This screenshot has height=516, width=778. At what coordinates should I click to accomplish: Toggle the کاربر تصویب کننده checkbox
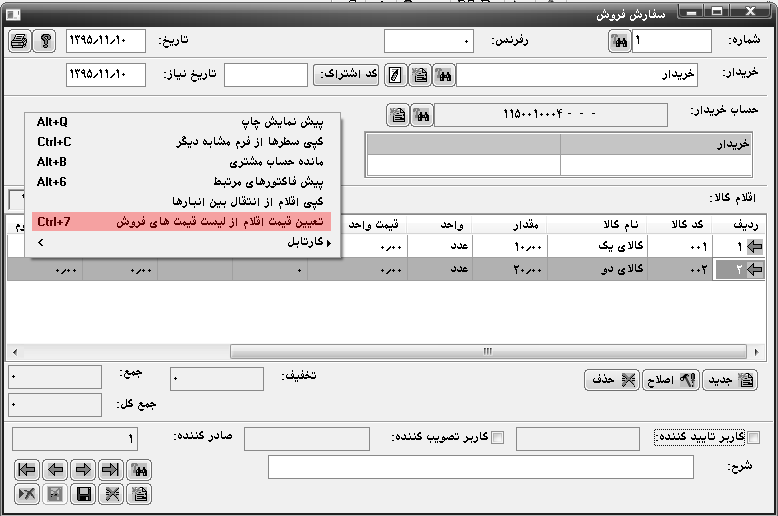[496, 437]
